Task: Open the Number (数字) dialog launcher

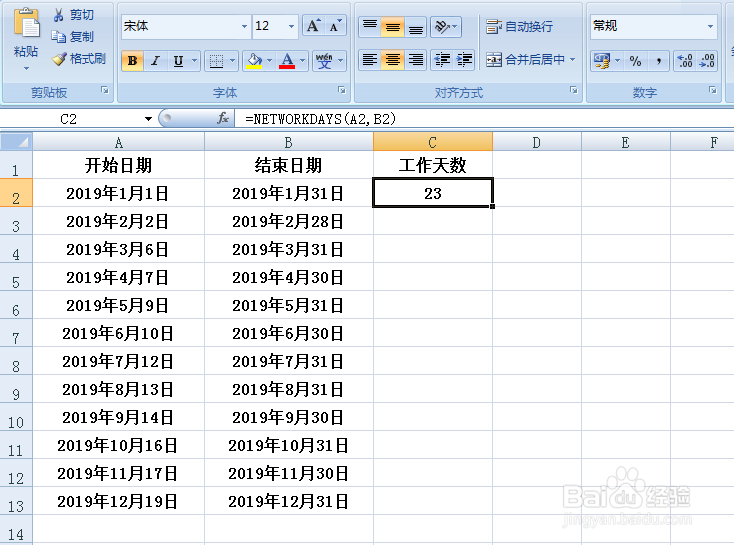Action: (712, 90)
